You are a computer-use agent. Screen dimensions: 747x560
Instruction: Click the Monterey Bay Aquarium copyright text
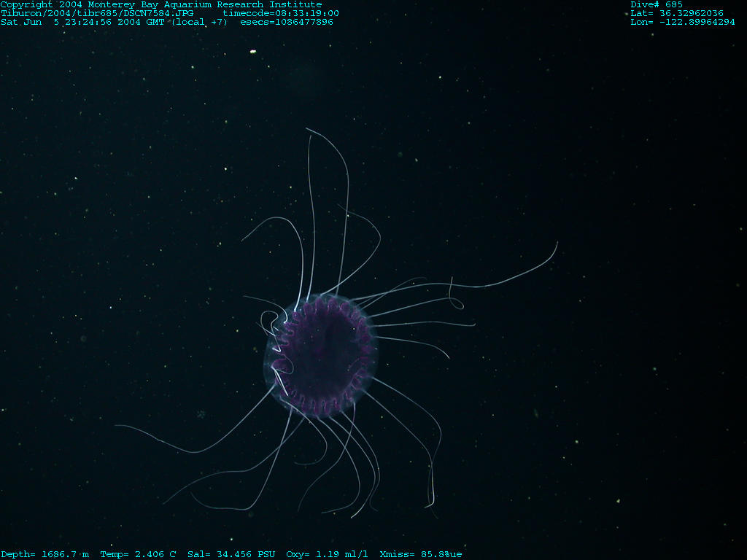(160, 4)
